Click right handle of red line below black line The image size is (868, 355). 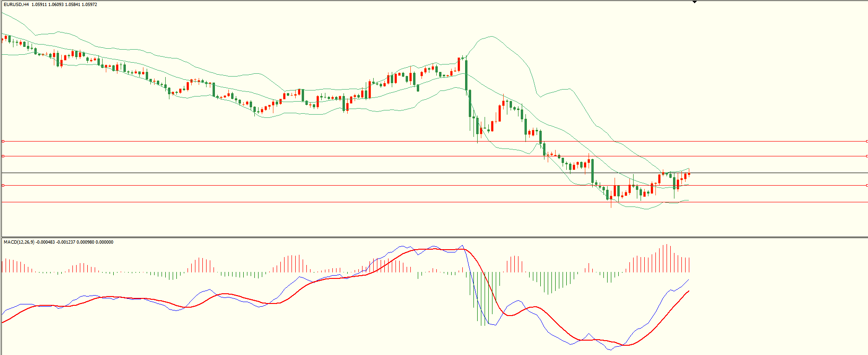tap(867, 186)
